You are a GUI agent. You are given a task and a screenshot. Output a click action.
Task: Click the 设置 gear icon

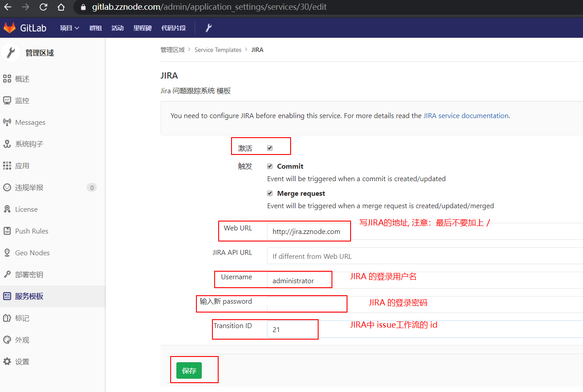tap(7, 361)
